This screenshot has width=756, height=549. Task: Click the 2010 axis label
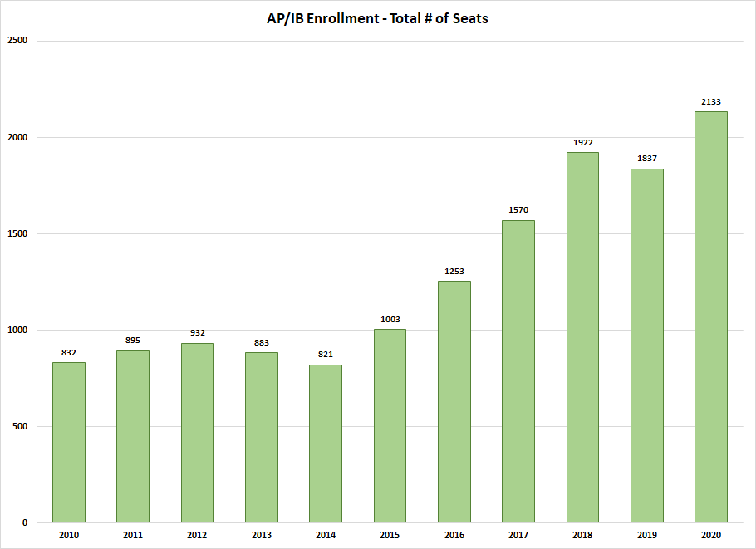click(x=69, y=535)
